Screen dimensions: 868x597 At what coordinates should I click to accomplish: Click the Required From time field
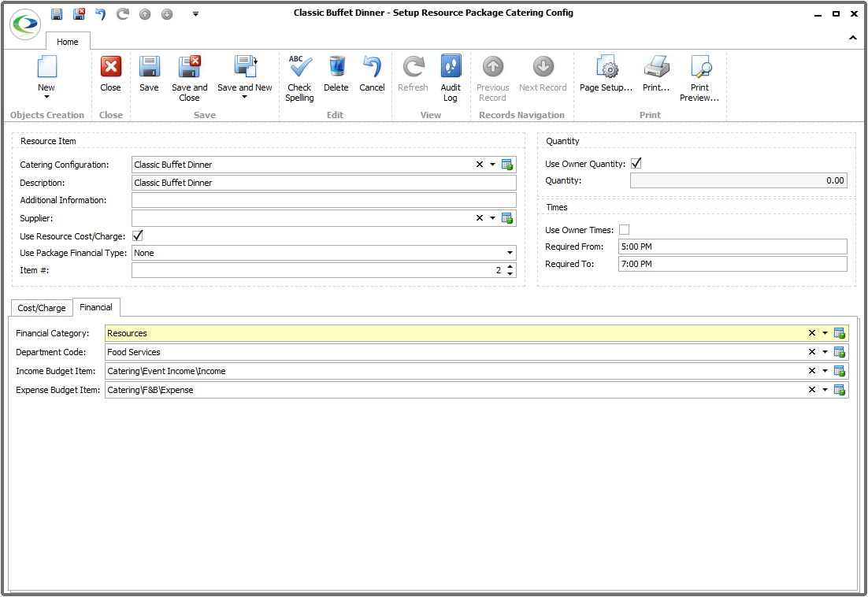click(x=733, y=247)
